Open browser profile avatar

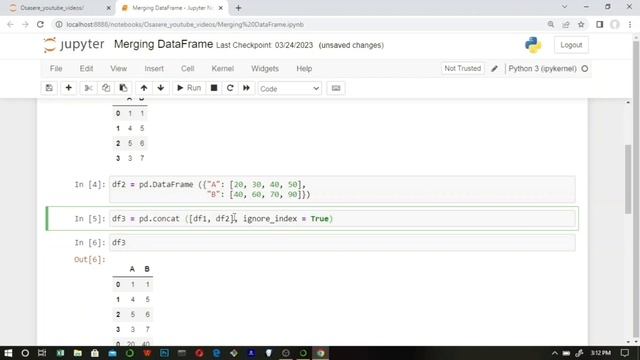(x=615, y=24)
